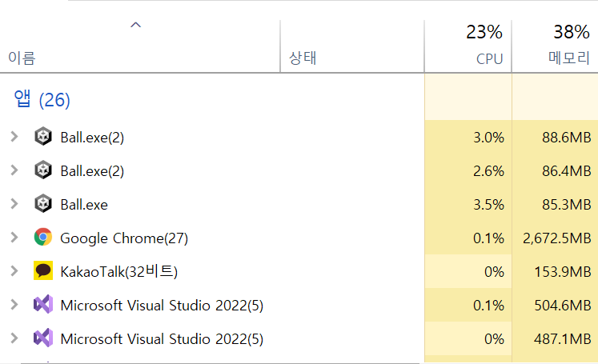Screen dimensions: 598x364
Task: Click the 487.1MB memory value
Action: pos(563,339)
